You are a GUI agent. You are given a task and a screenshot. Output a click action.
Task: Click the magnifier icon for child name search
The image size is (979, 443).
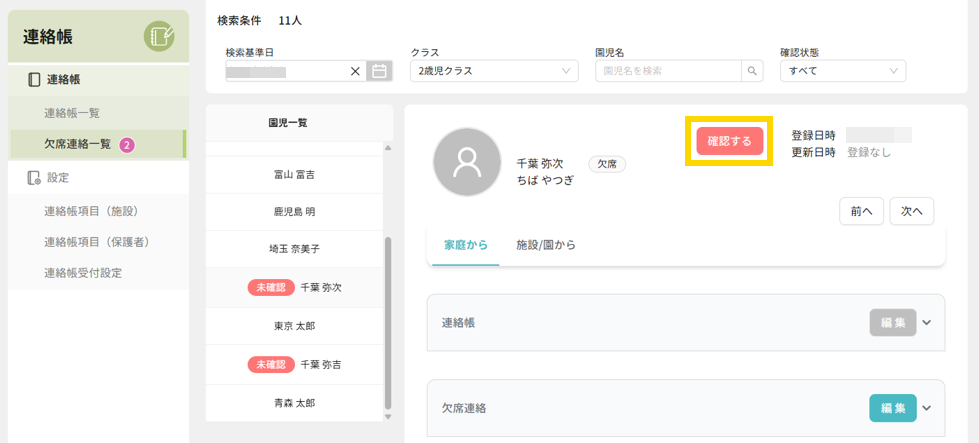pyautogui.click(x=752, y=71)
